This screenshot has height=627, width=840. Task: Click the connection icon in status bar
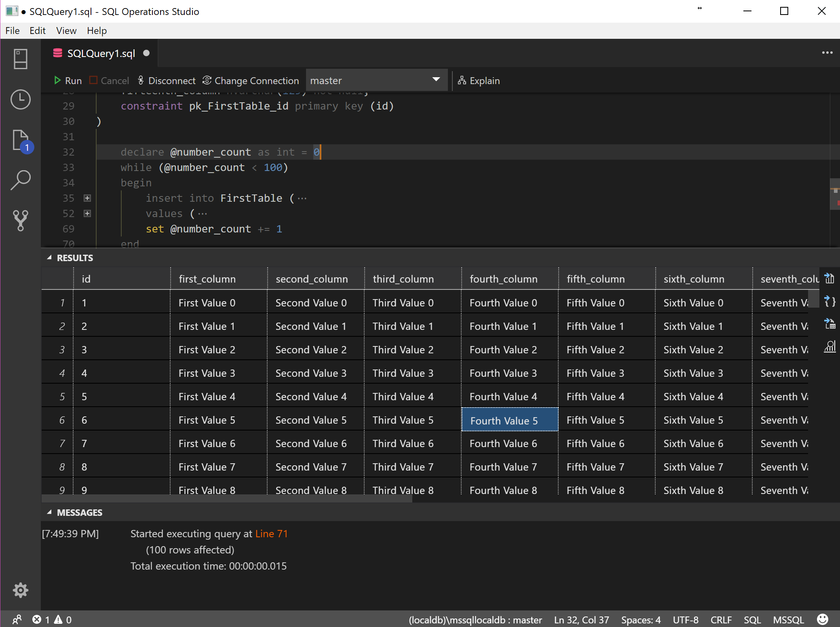click(x=17, y=619)
